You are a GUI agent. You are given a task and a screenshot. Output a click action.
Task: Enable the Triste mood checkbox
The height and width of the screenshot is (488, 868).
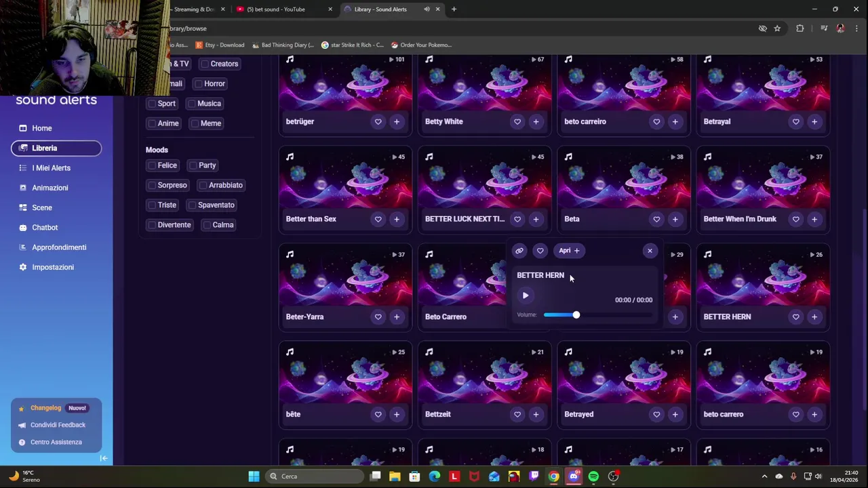point(152,205)
